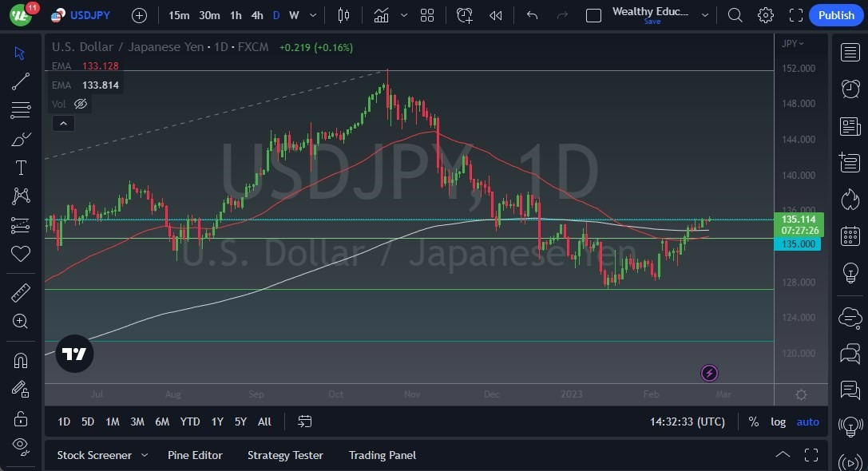Toggle the Vol indicator visibility eye
Image resolution: width=868 pixels, height=471 pixels.
click(80, 104)
